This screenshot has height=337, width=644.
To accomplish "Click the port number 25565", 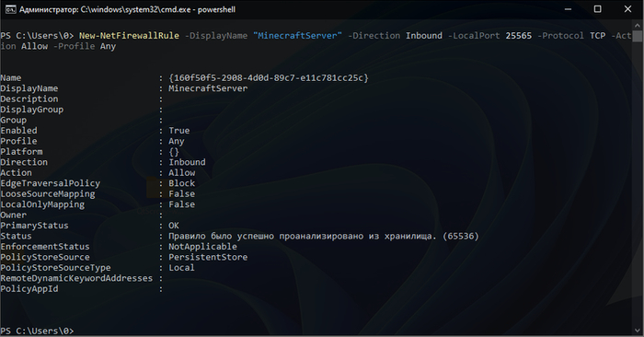I will pos(518,36).
